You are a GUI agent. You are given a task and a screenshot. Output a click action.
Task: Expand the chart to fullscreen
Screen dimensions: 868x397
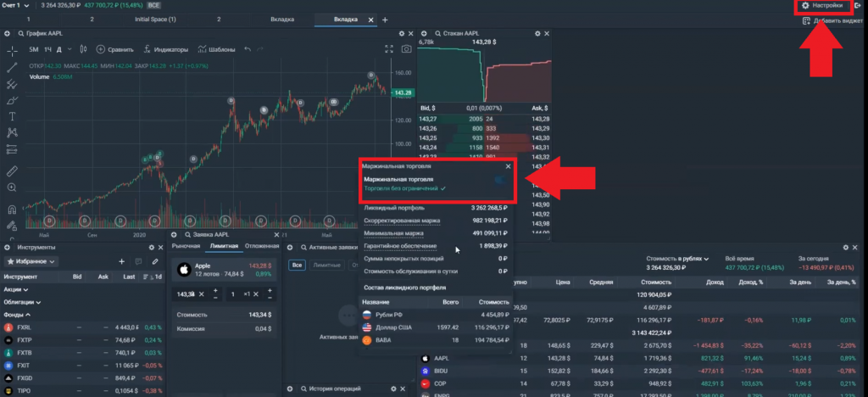(x=389, y=49)
